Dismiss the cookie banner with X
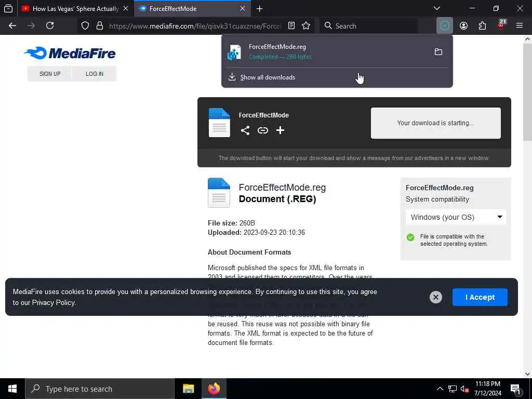Screen dimensions: 532x399 [x=436, y=297]
